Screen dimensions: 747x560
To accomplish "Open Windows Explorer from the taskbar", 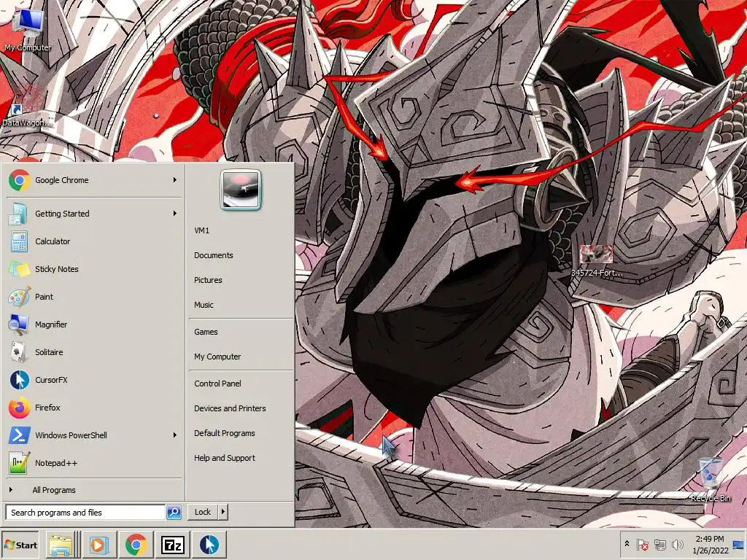I will (60, 545).
